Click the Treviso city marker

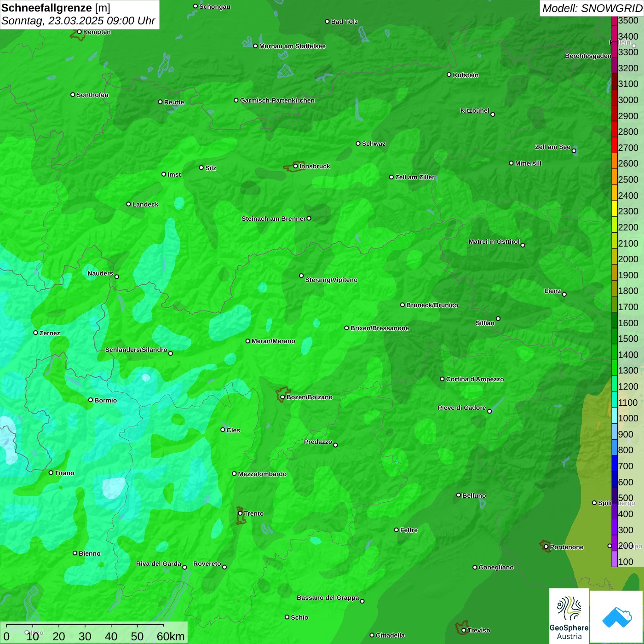click(464, 630)
